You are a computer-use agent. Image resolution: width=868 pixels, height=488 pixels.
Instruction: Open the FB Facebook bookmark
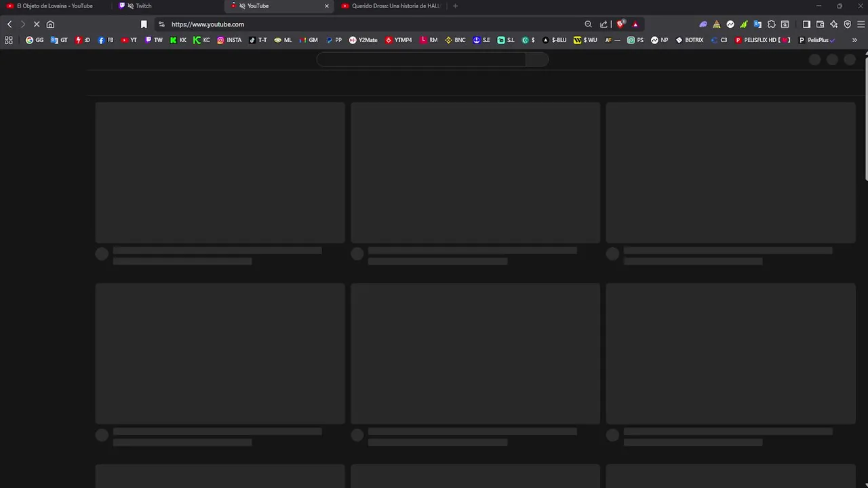(106, 40)
